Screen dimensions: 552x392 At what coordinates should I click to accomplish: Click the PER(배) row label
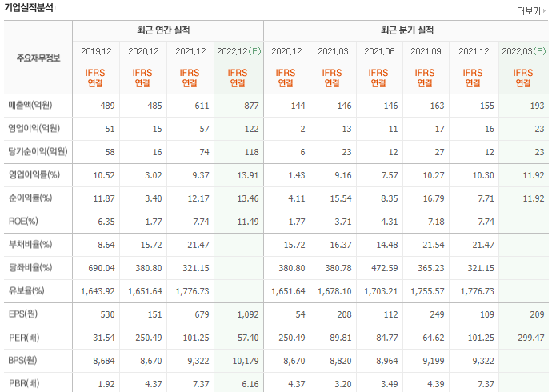pyautogui.click(x=24, y=338)
